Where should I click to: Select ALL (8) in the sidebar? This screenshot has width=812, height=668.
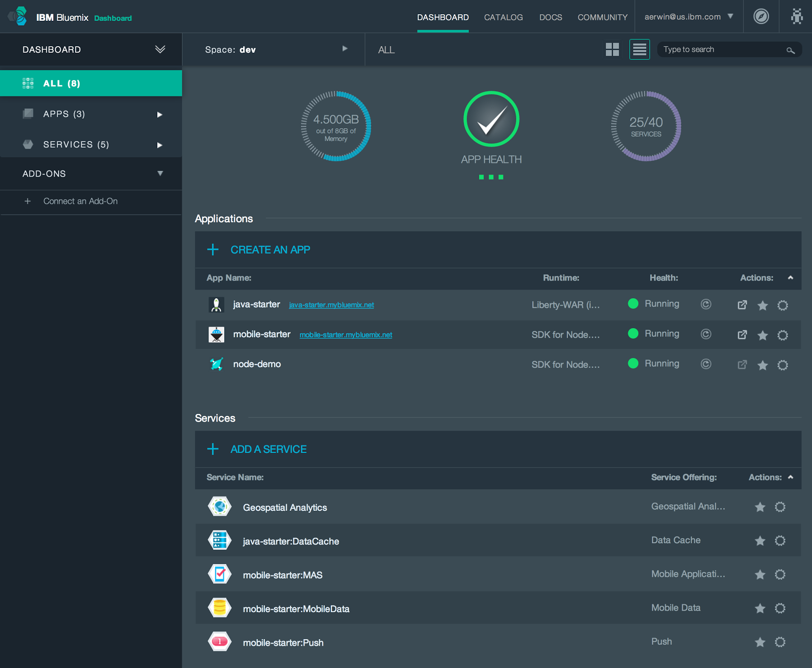tap(91, 83)
